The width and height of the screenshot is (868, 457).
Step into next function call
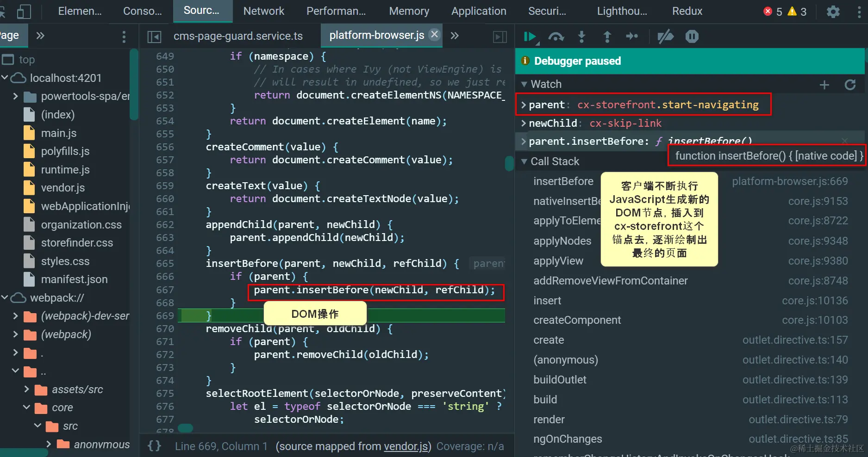pyautogui.click(x=581, y=37)
